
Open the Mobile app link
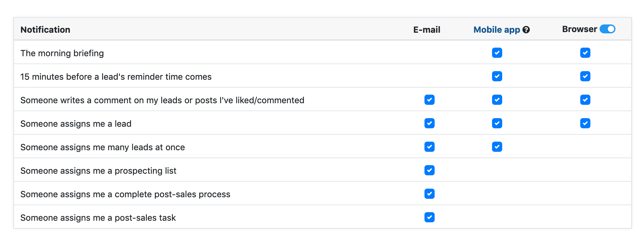click(x=496, y=30)
